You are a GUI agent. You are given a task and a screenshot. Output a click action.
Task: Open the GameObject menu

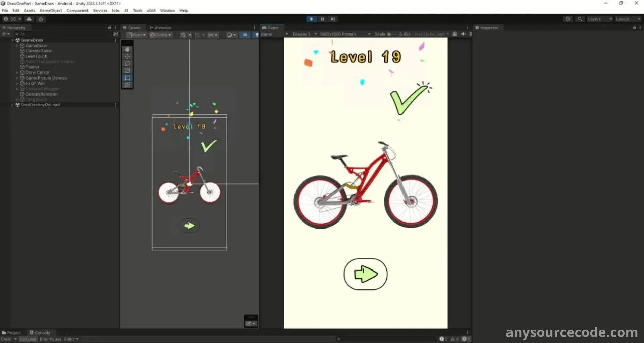click(x=51, y=10)
